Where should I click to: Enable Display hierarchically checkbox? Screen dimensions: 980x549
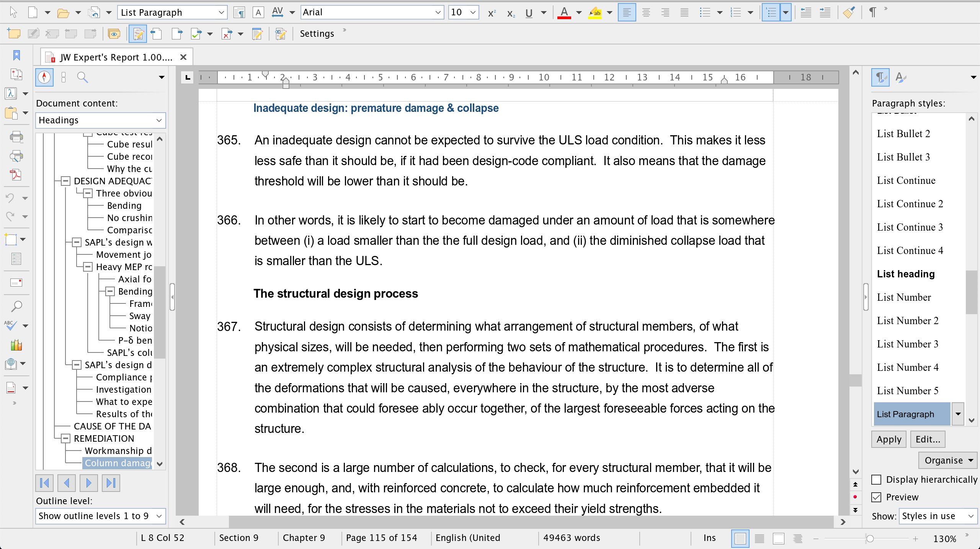point(876,480)
